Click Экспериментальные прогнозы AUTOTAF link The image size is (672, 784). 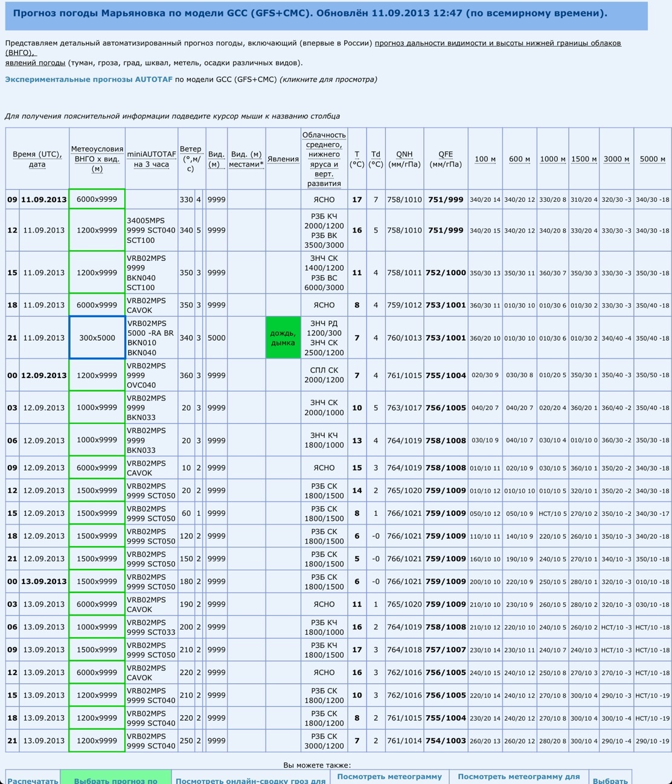pos(89,79)
